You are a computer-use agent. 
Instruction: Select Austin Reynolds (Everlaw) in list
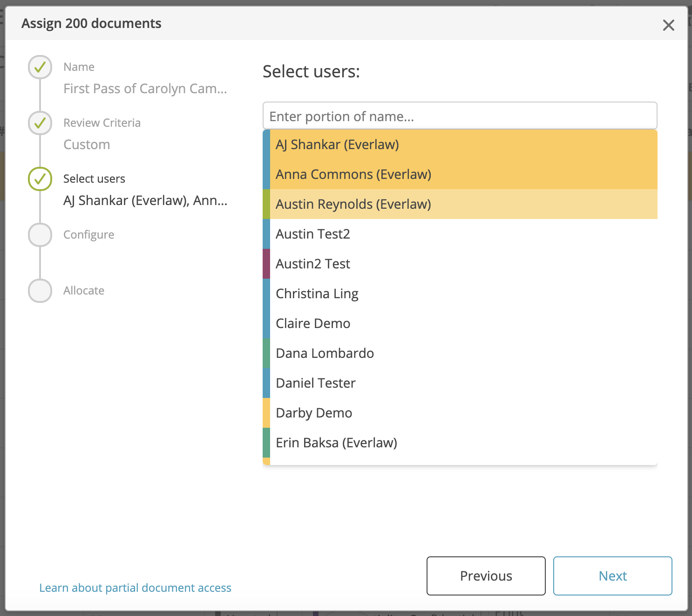coord(460,204)
